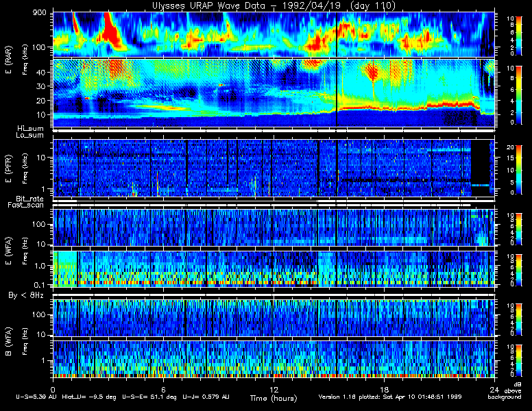
Task: Select the 'Hi_sum' status label
Action: [31, 129]
